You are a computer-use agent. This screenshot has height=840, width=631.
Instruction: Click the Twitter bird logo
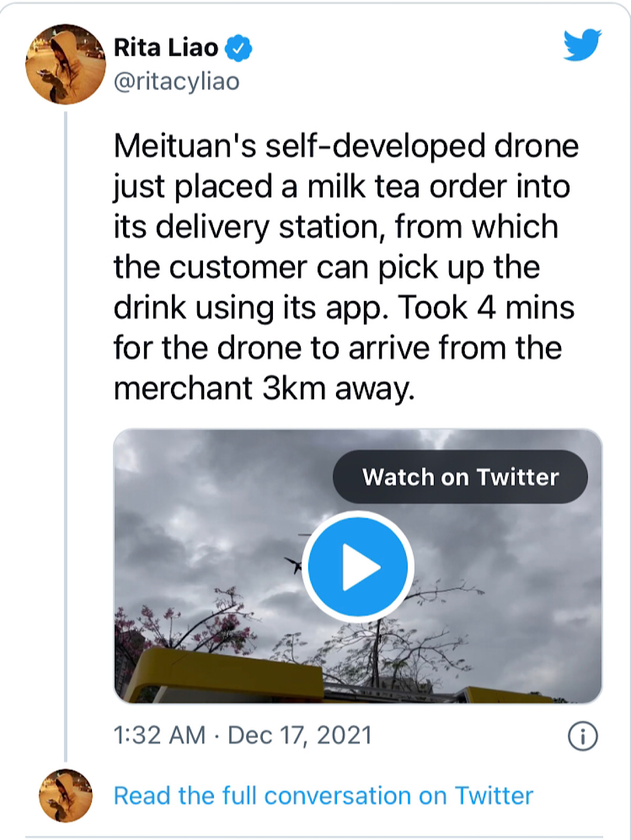(582, 45)
